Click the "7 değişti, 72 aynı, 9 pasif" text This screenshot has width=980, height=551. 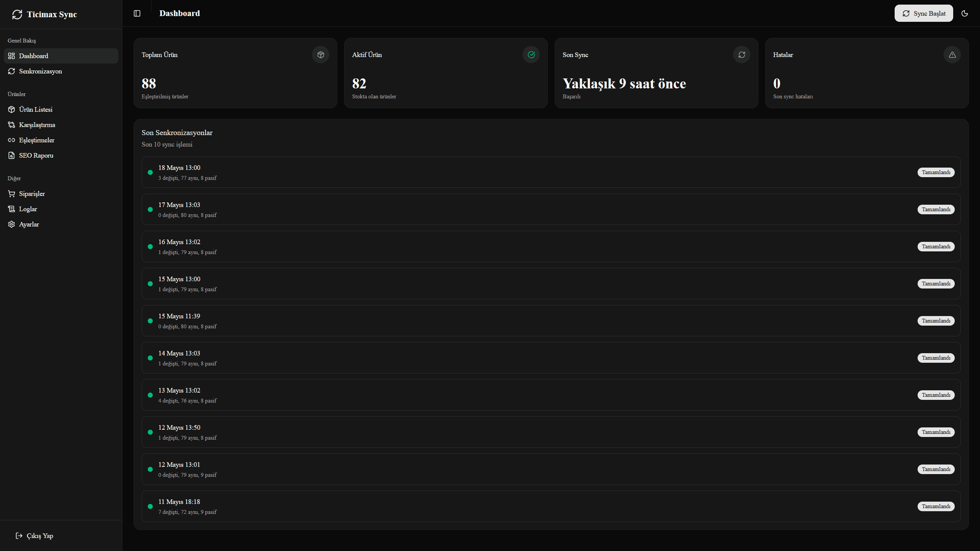tap(188, 512)
